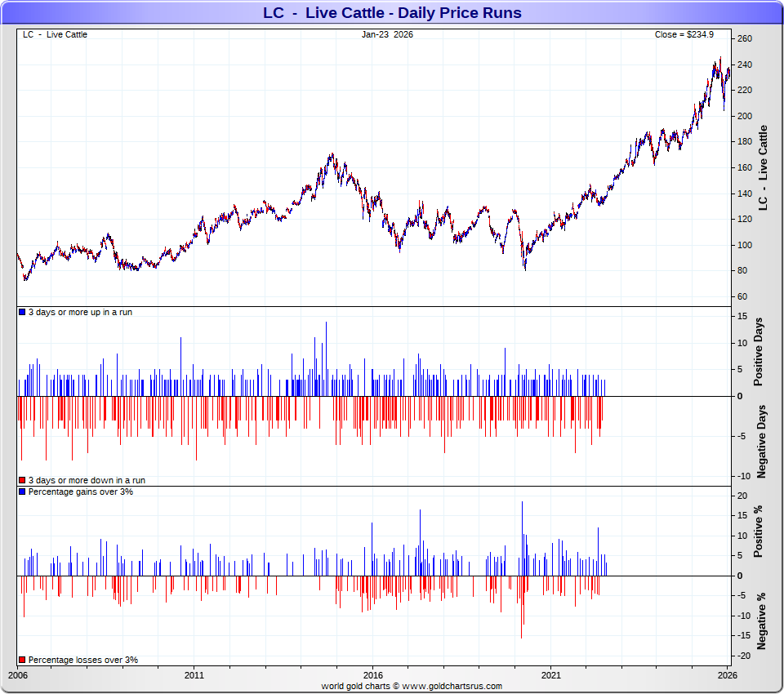This screenshot has height=694, width=784.
Task: Click the '2006' x-axis label
Action: click(18, 675)
